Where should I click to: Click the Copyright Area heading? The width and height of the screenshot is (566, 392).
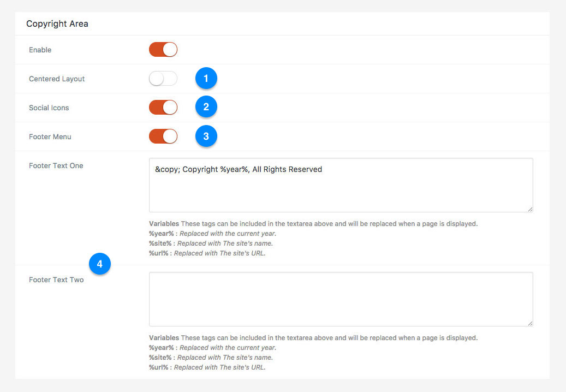57,24
